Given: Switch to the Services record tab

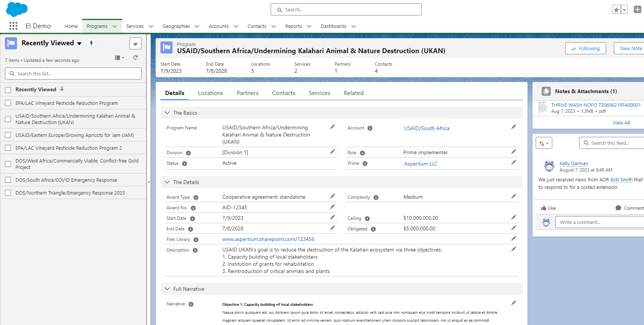Looking at the screenshot, I should tap(319, 93).
